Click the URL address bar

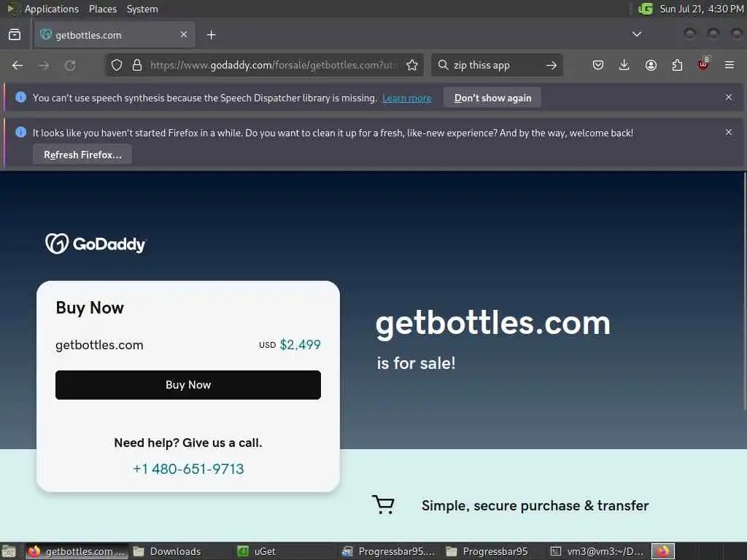[274, 65]
